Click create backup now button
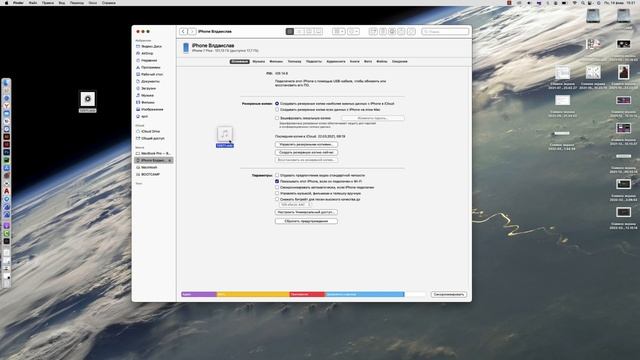Image resolution: width=640 pixels, height=360 pixels. [306, 152]
